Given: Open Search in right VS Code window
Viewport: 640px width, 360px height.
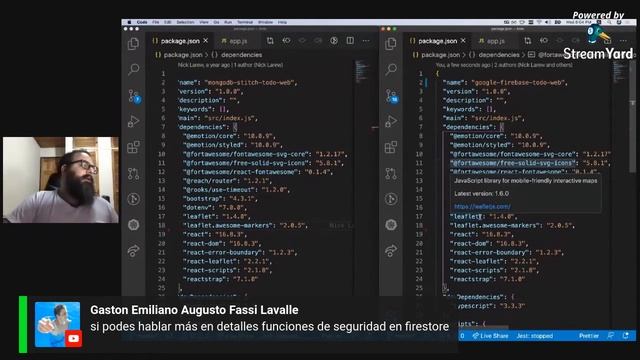Looking at the screenshot, I should pos(391,69).
